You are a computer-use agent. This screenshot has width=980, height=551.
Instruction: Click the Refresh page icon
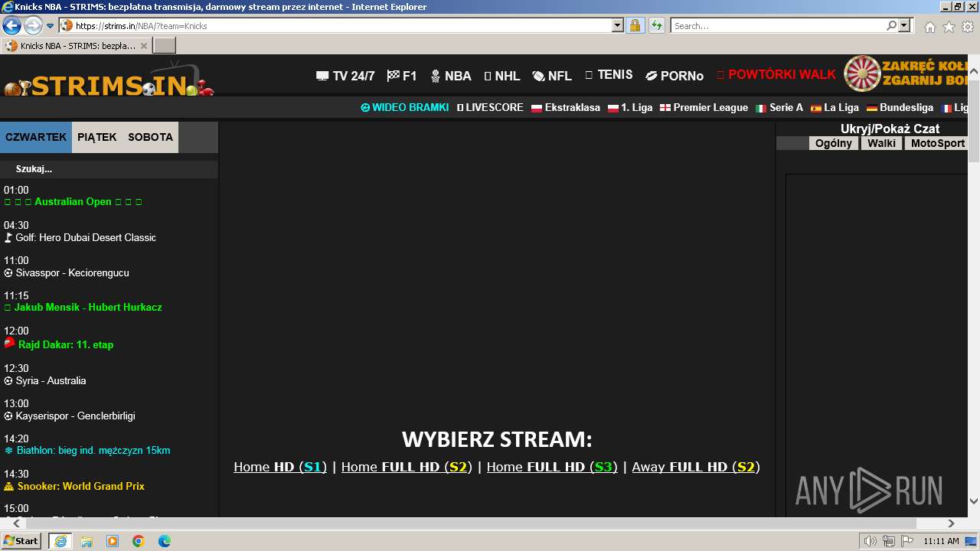tap(657, 25)
